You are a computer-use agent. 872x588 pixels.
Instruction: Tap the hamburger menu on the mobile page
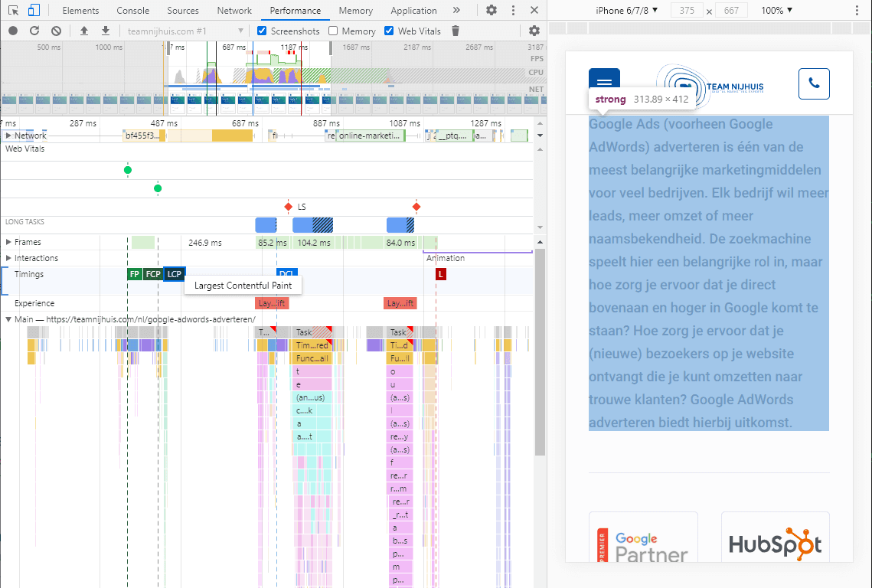604,84
